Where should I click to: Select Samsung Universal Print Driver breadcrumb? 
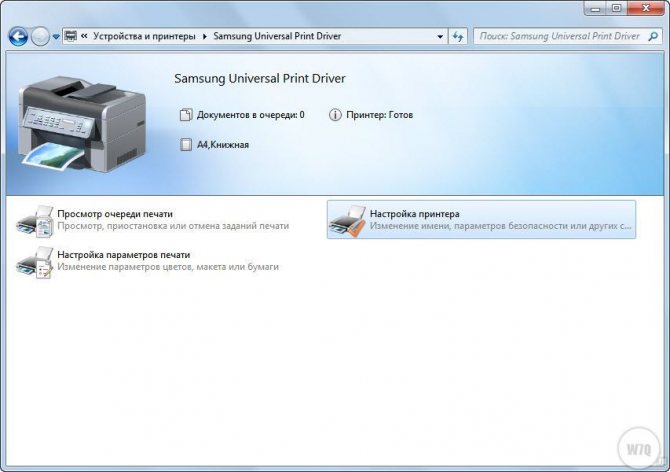tap(277, 36)
